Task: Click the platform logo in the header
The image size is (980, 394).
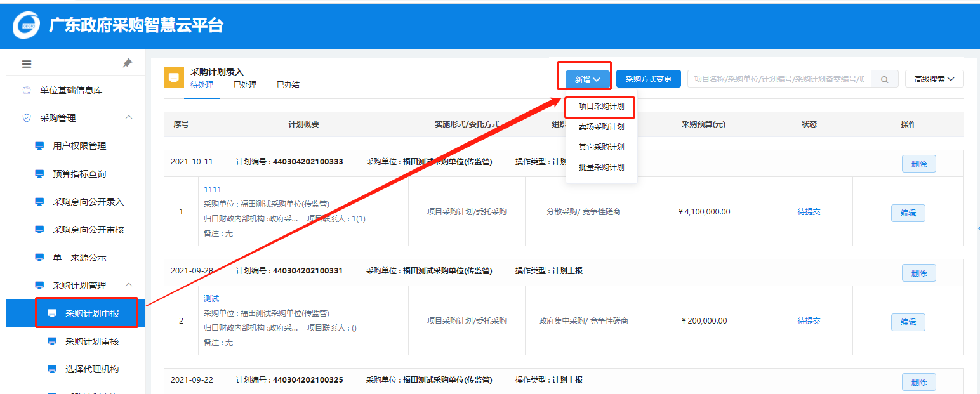Action: [x=27, y=25]
